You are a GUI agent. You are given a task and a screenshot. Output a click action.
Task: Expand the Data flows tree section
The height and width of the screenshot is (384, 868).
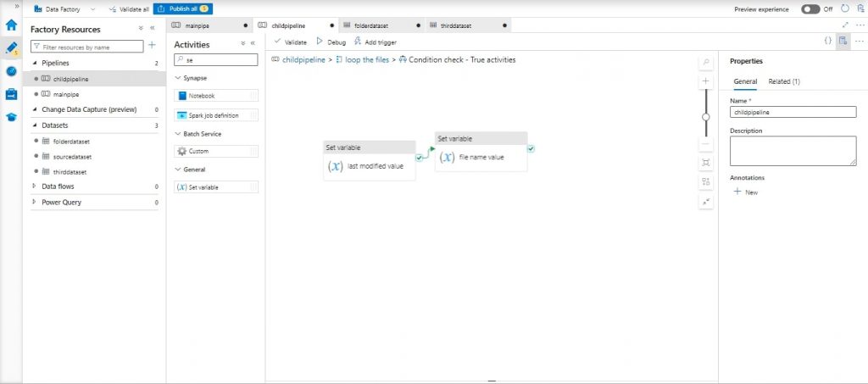[x=34, y=186]
